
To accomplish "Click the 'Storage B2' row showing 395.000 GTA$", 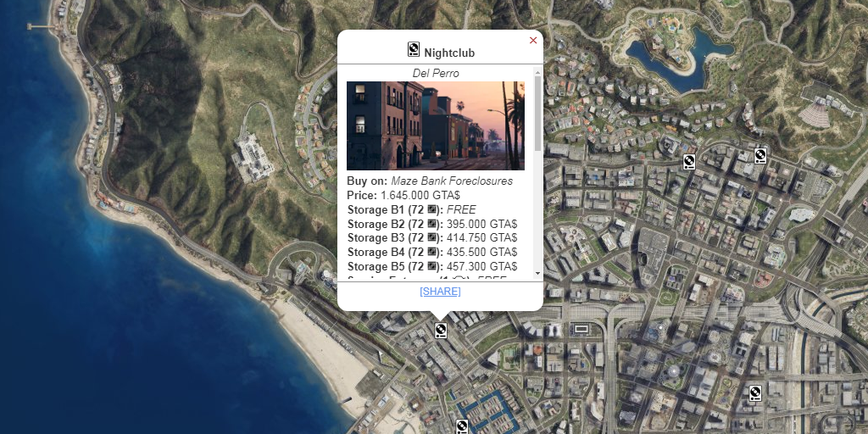I will [x=432, y=224].
